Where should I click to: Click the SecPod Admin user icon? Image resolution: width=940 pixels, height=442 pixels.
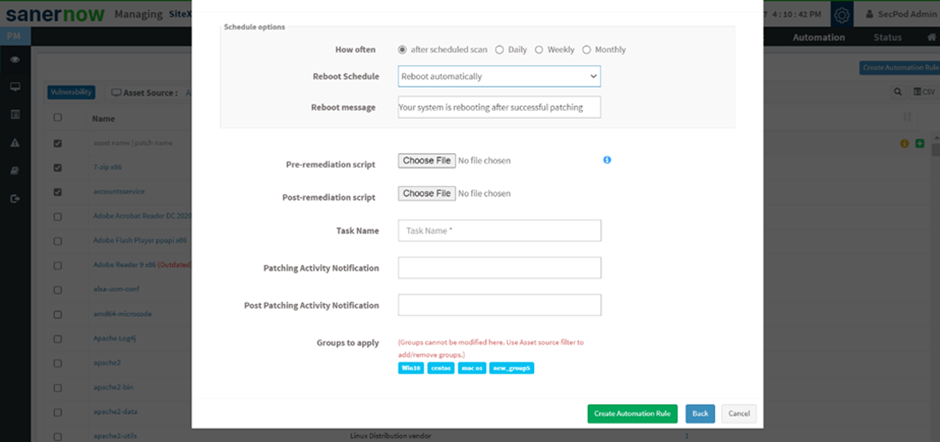(x=870, y=14)
